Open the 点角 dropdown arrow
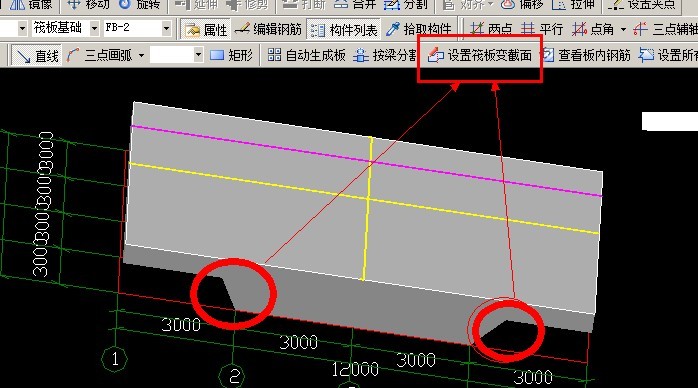698x388 pixels. (x=623, y=30)
